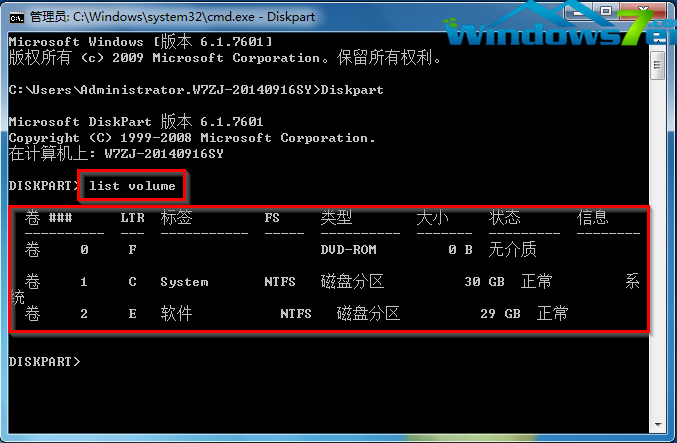Click the 'list volume' command text

(132, 186)
